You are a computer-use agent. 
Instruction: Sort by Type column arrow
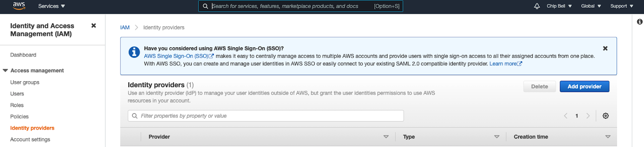(x=497, y=137)
